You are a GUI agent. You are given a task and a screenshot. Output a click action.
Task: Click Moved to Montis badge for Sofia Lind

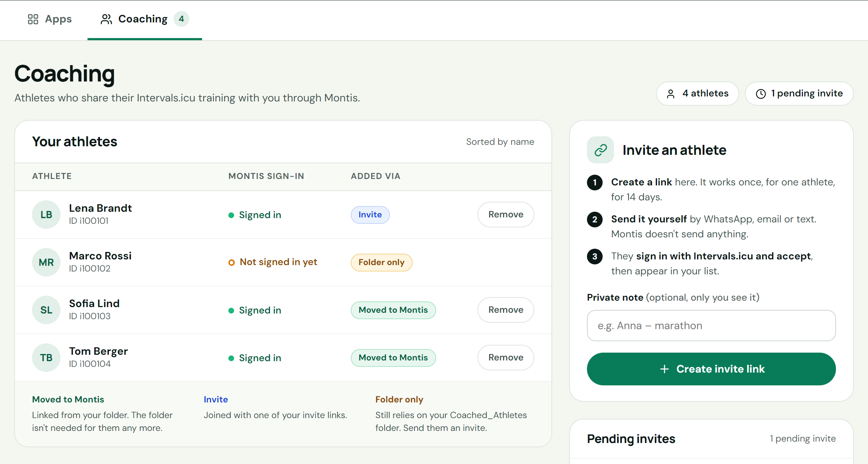click(393, 310)
